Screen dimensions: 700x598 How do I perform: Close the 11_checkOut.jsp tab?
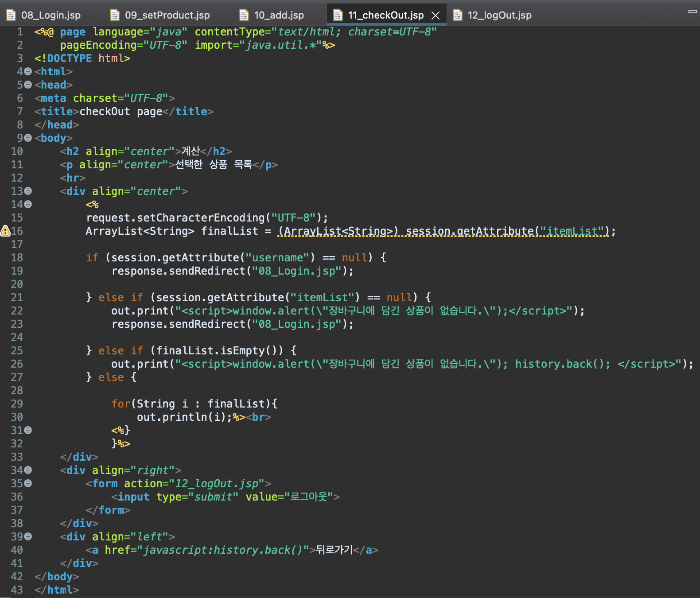[436, 16]
